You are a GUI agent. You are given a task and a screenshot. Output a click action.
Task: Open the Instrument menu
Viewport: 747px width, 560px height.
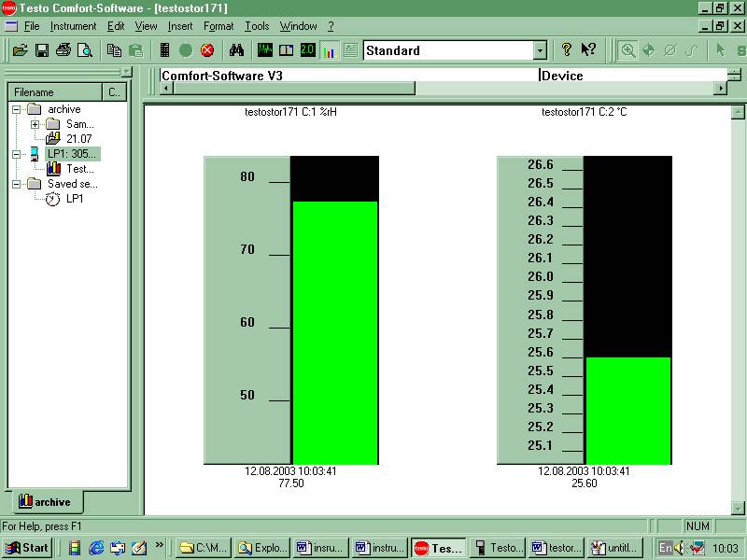pos(73,26)
